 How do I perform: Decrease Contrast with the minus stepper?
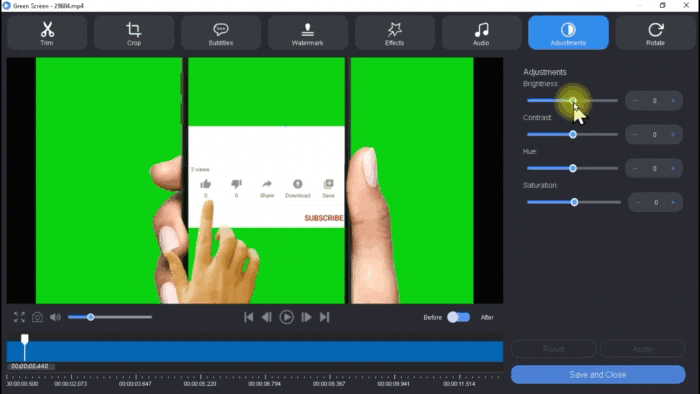(x=635, y=135)
